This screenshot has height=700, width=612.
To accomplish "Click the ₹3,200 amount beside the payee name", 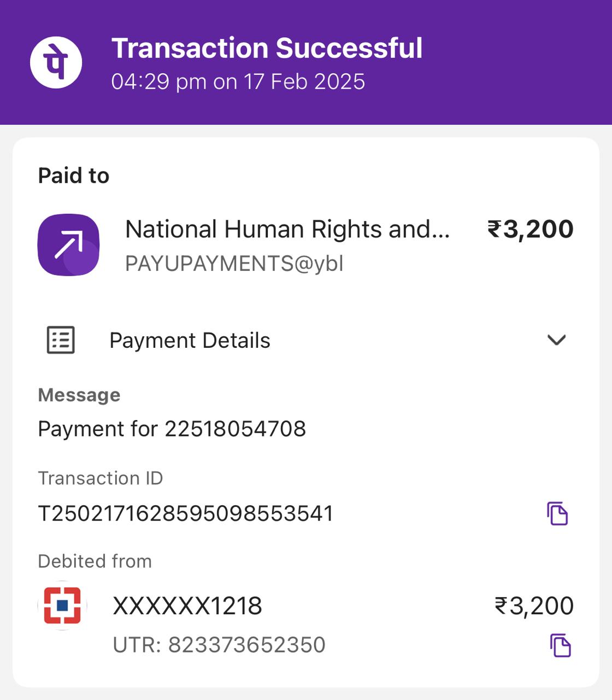I will click(530, 229).
